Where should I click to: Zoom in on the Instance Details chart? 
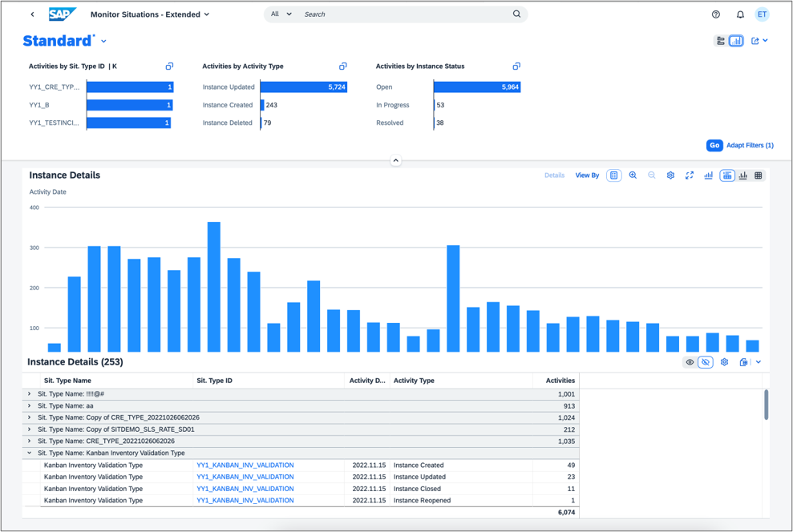(x=633, y=175)
